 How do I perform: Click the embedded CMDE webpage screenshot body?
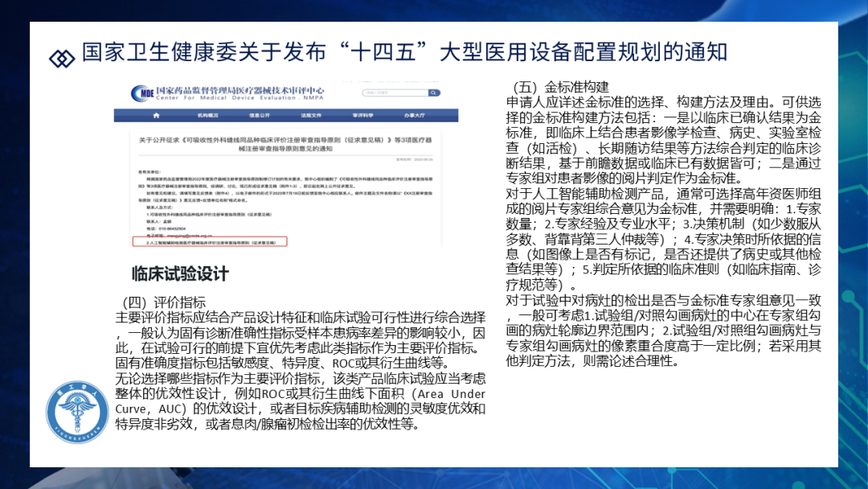tap(286, 164)
